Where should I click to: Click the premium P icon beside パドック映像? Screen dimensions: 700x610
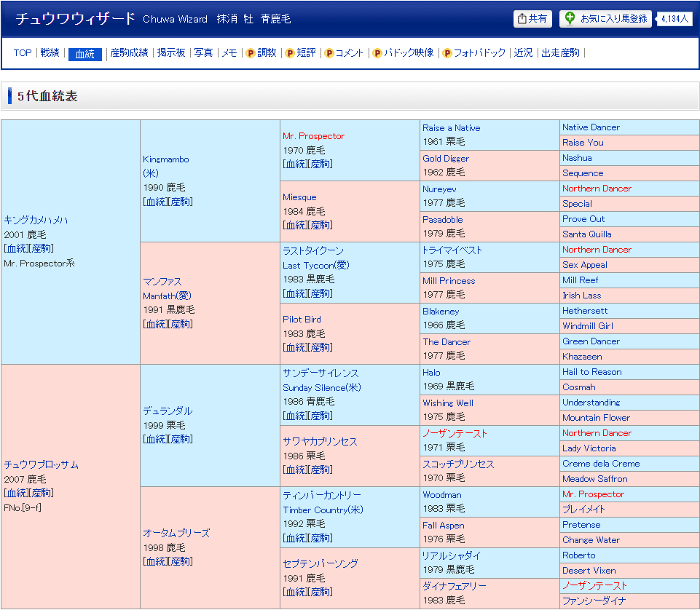pyautogui.click(x=377, y=53)
